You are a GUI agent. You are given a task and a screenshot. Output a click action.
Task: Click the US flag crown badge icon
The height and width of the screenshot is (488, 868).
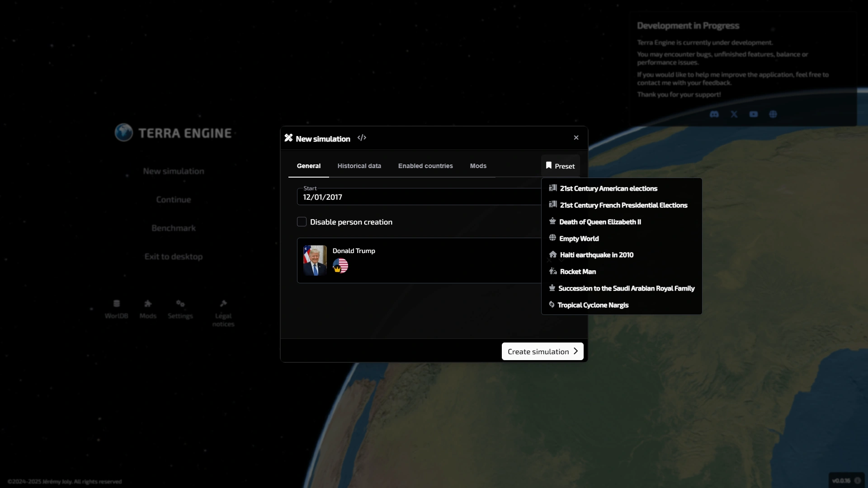click(340, 266)
